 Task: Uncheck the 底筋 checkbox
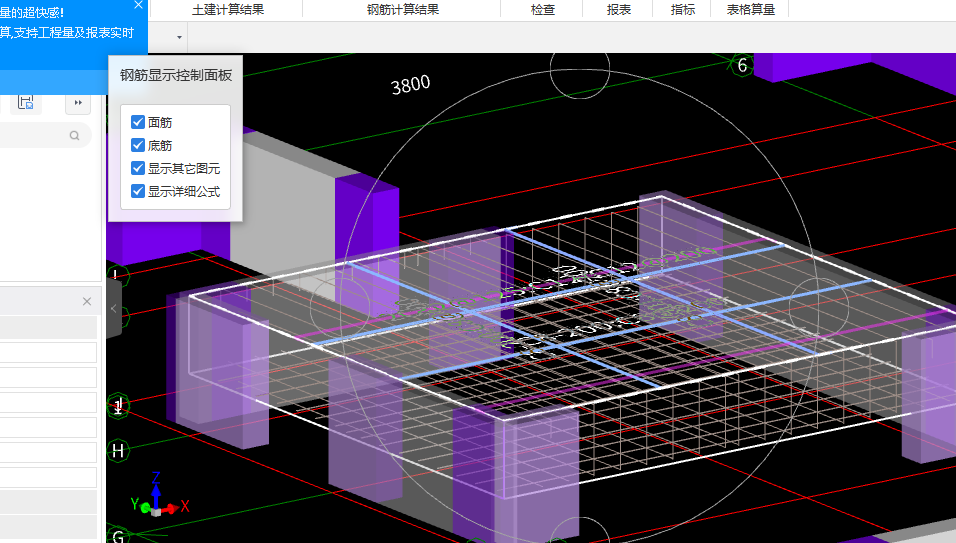click(x=138, y=145)
